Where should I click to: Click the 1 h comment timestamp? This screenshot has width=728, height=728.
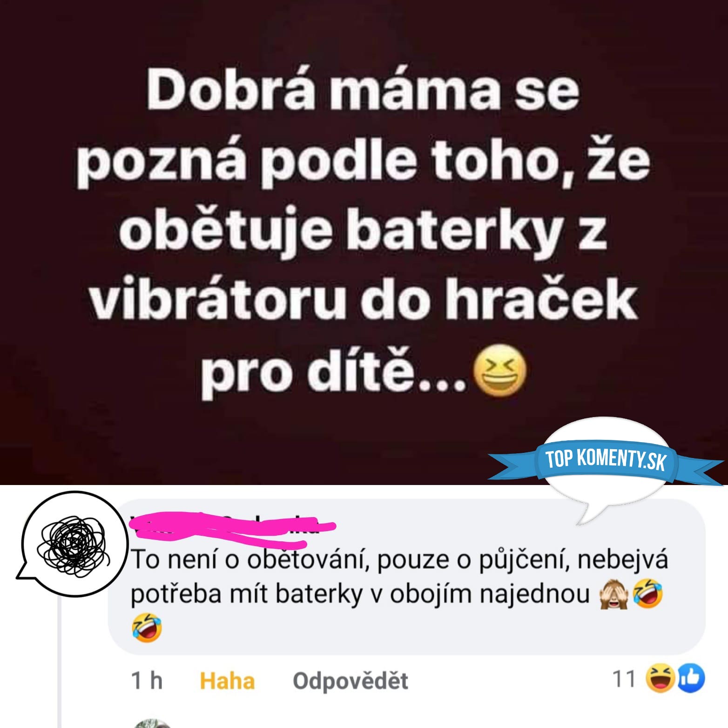tap(147, 681)
